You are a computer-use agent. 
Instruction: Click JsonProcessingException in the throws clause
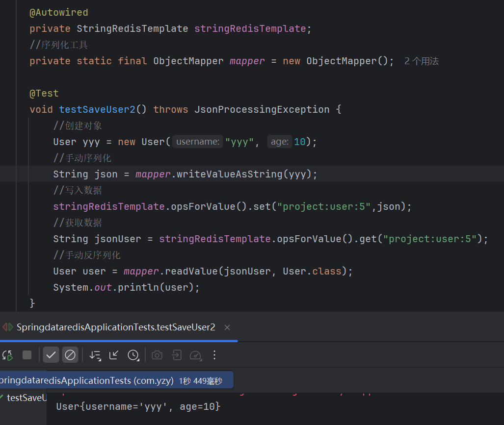(262, 109)
